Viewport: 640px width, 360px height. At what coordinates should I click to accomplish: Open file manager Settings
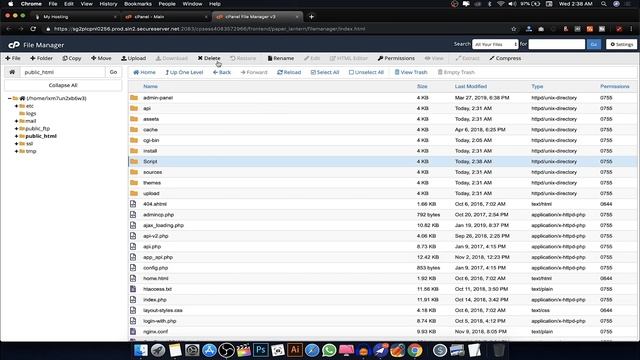tap(622, 44)
